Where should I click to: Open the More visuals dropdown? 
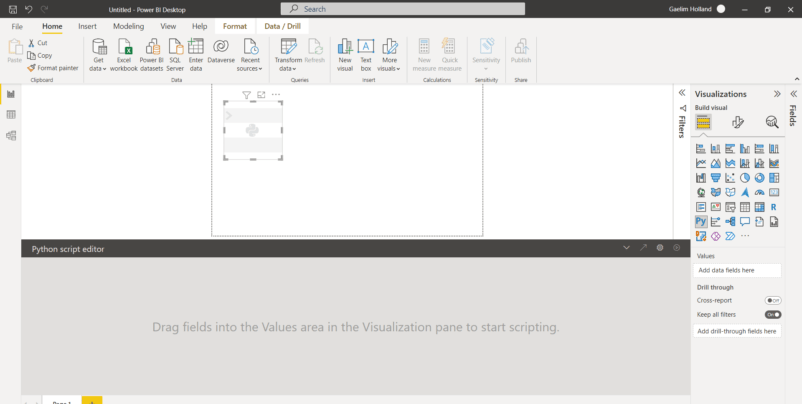point(389,55)
